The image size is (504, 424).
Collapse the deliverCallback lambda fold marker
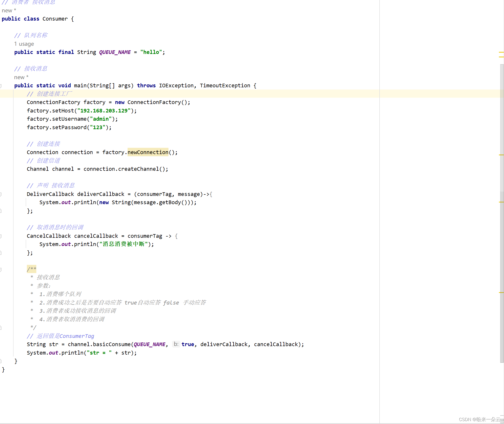1,194
